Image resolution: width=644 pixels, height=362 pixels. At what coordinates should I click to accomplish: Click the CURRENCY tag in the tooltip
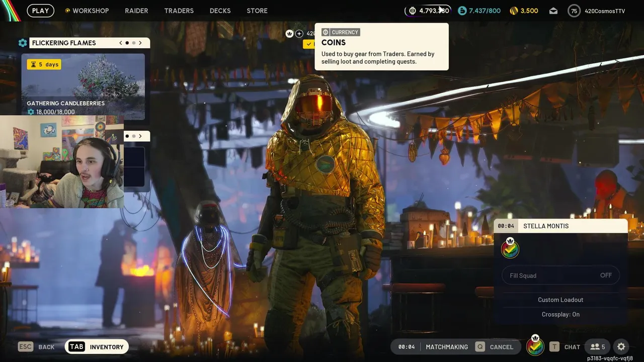click(x=341, y=32)
